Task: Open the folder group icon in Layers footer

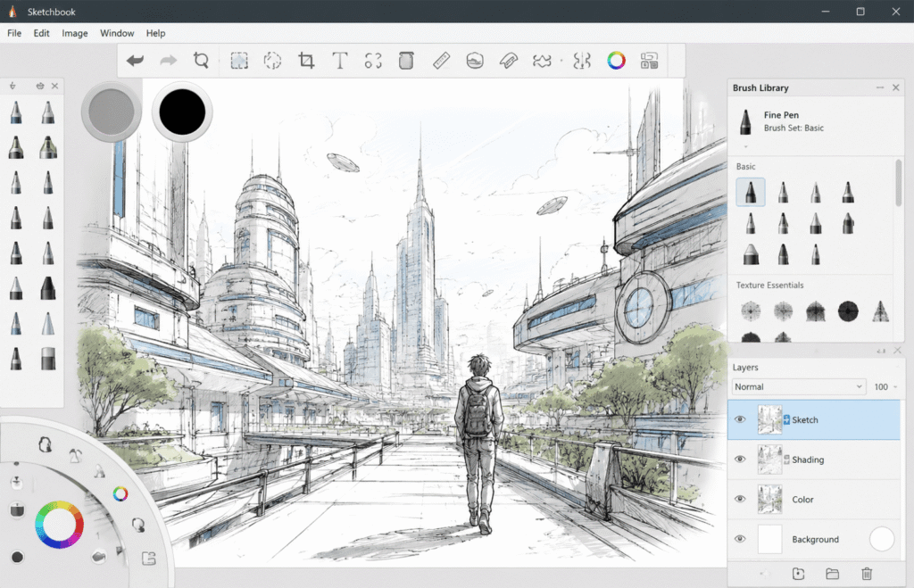Action: click(833, 574)
